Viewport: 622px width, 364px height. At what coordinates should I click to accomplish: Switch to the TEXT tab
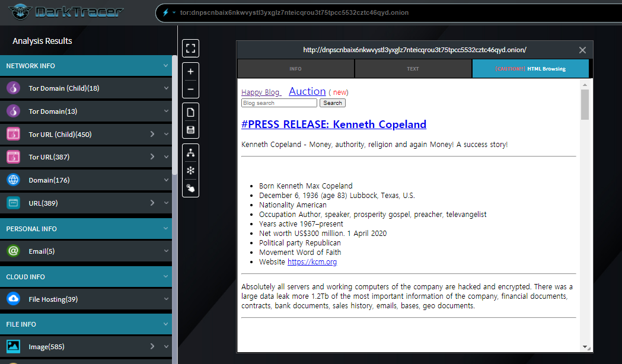413,69
